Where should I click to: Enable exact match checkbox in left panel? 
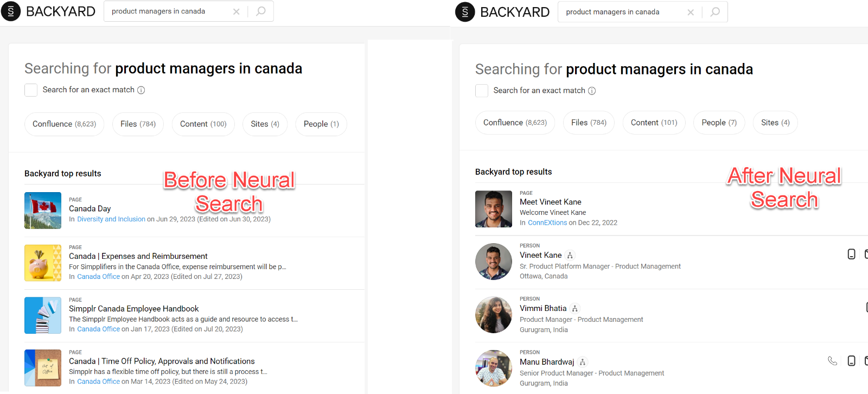[x=31, y=90]
